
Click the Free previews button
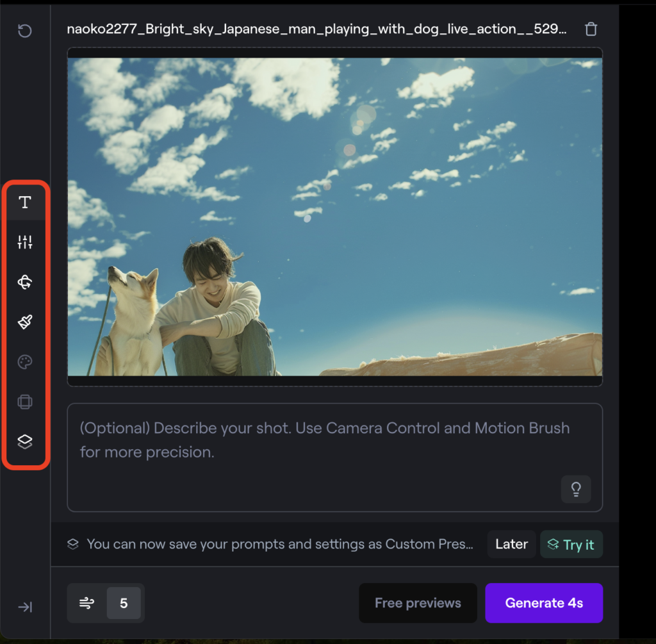(418, 603)
